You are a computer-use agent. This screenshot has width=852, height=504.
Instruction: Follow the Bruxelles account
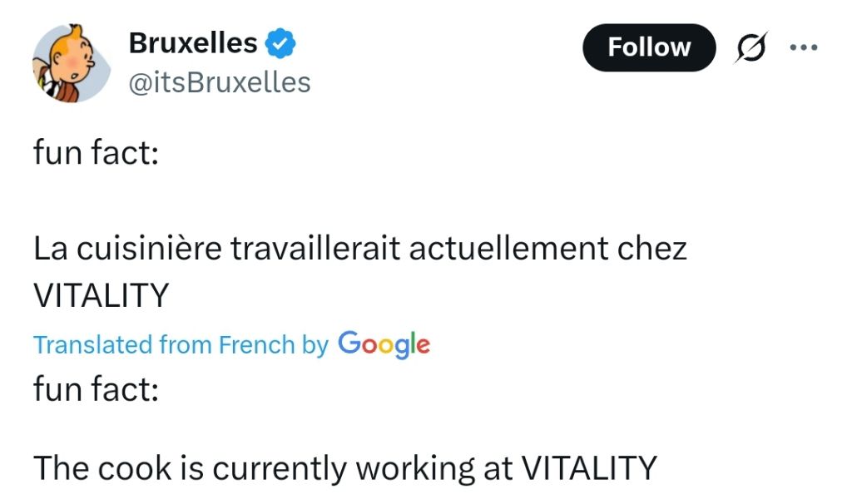[x=649, y=47]
